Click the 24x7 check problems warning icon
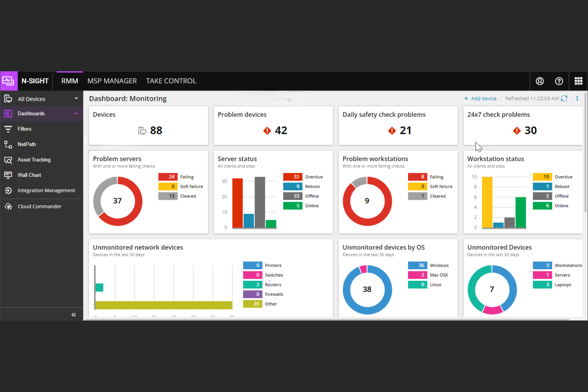The image size is (588, 392). point(517,131)
